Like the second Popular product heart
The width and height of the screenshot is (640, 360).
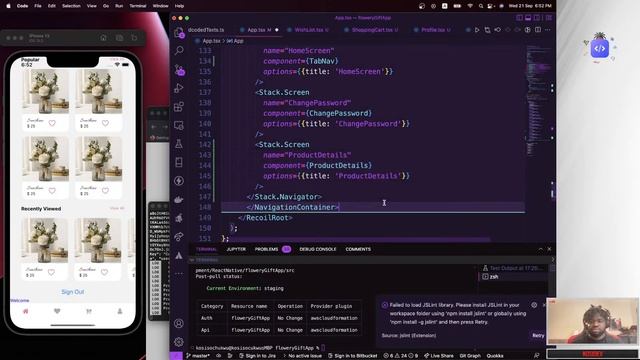(105, 123)
